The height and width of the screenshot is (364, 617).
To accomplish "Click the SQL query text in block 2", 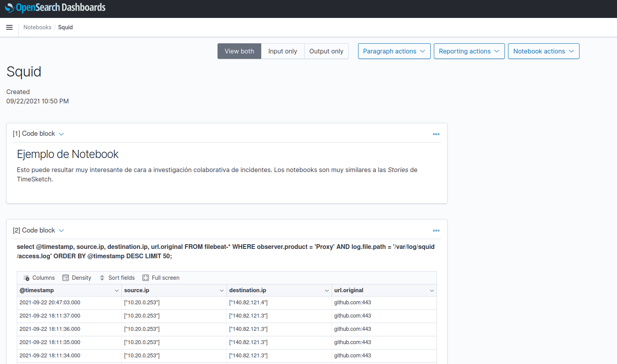I will (225, 251).
